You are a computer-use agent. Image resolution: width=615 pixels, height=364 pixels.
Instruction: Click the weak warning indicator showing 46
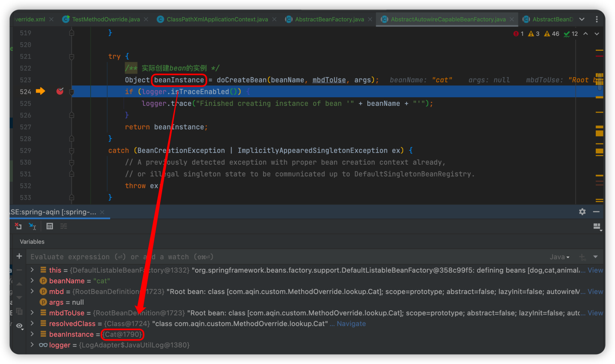pyautogui.click(x=551, y=34)
